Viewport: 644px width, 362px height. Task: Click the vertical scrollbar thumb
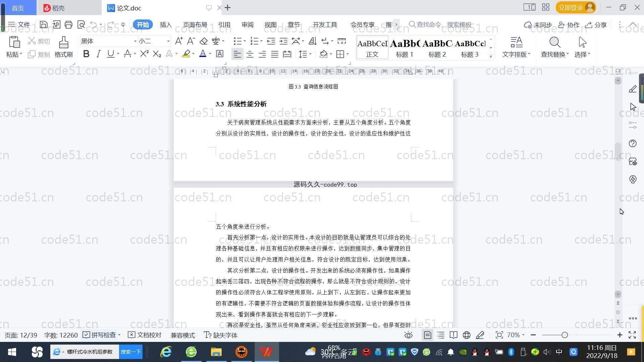click(x=618, y=152)
